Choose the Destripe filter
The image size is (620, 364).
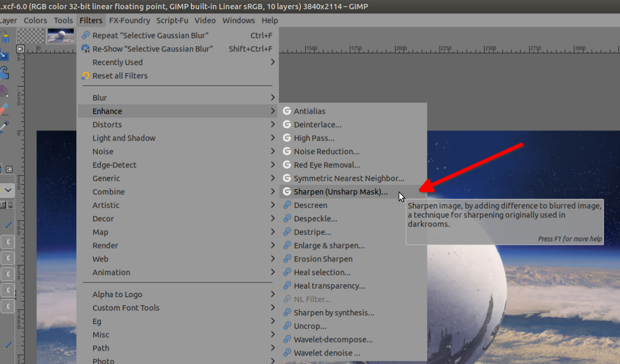(353, 232)
